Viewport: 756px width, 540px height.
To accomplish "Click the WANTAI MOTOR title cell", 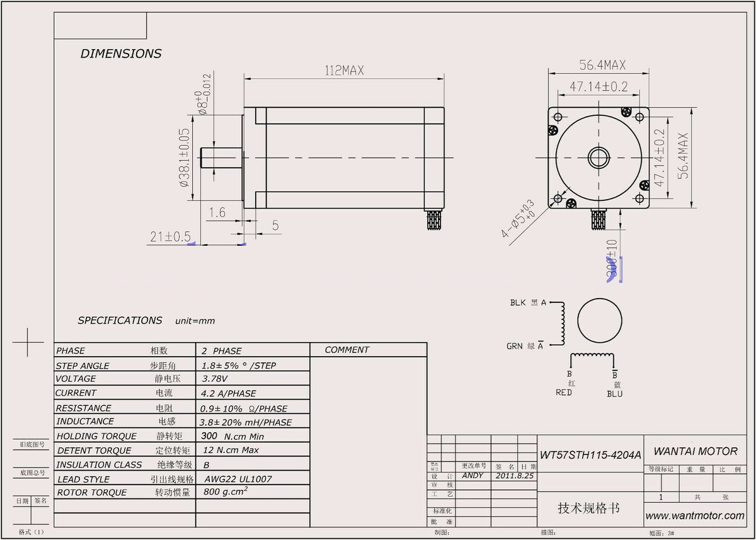I will pyautogui.click(x=696, y=451).
